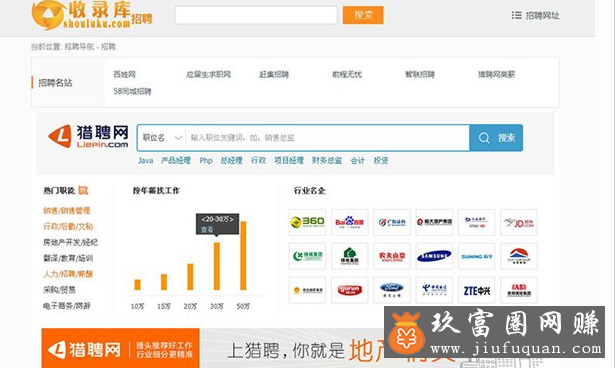The height and width of the screenshot is (368, 615).
Task: Open the Yurun red logo tile
Action: point(349,290)
